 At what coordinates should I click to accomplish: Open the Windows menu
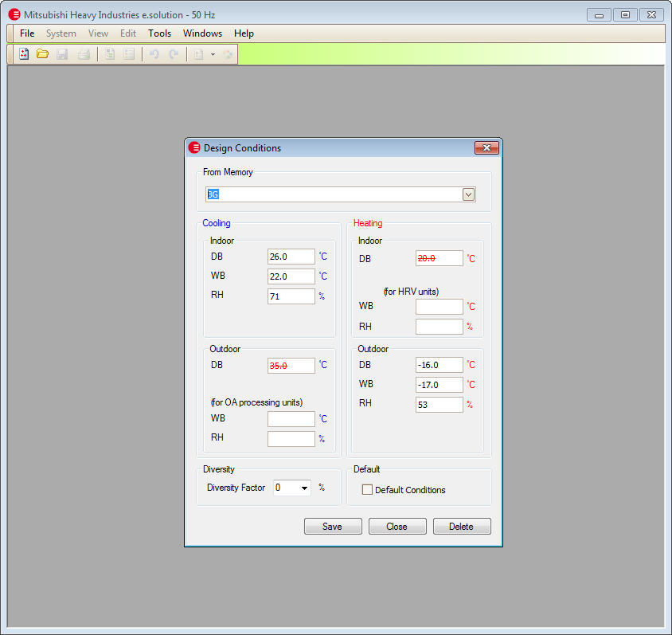click(202, 33)
